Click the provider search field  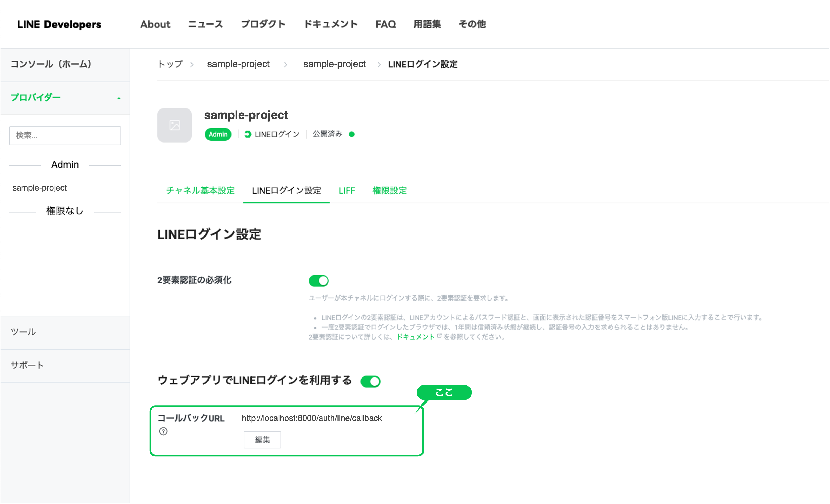(x=65, y=135)
